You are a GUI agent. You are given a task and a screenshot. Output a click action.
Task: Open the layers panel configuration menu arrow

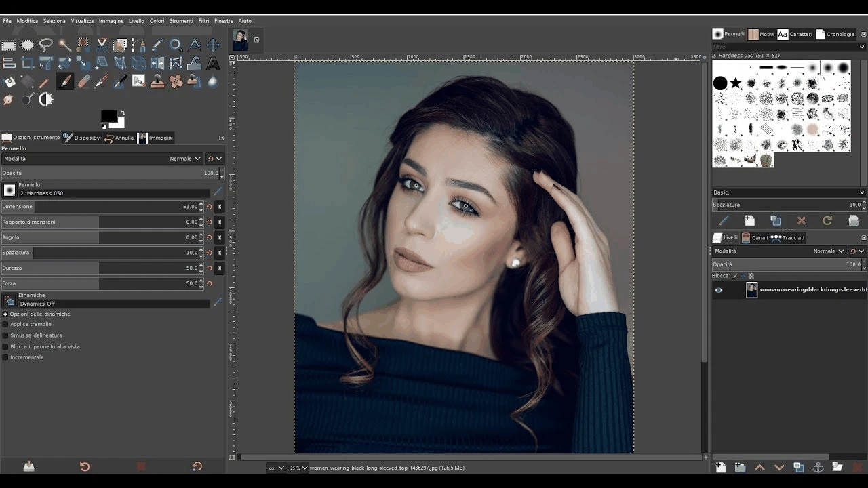[x=863, y=238]
